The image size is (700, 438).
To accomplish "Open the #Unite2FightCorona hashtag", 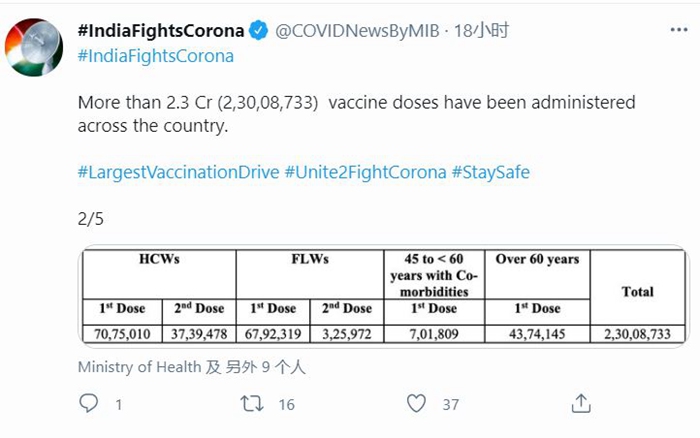I will tap(365, 172).
